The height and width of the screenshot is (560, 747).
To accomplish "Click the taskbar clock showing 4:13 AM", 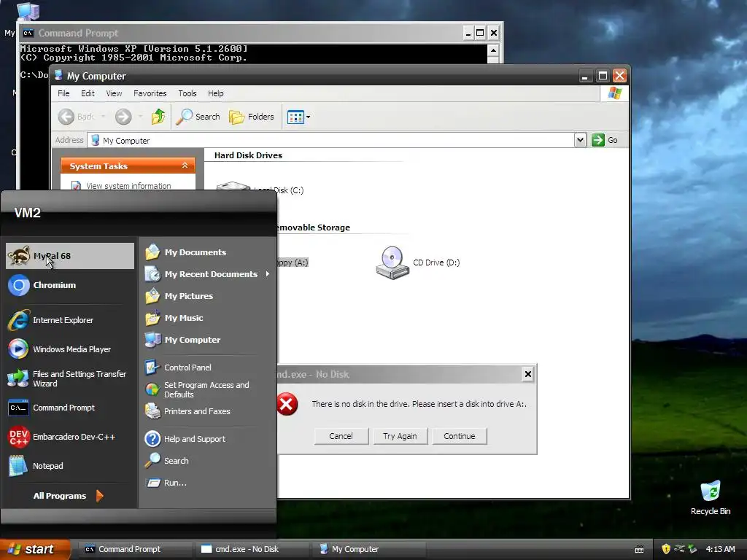I will click(720, 549).
